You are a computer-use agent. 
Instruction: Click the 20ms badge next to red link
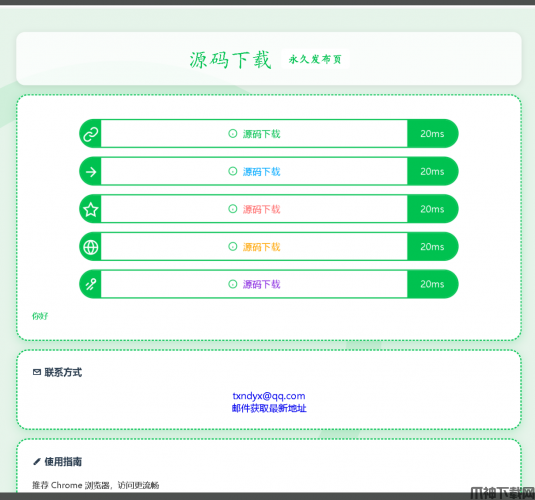[x=432, y=209]
